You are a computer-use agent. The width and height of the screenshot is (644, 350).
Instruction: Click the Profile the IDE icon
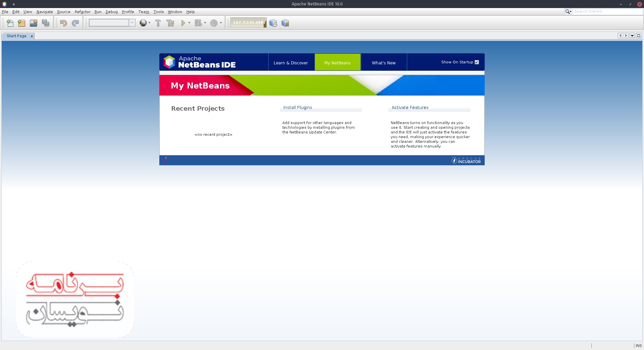point(273,23)
